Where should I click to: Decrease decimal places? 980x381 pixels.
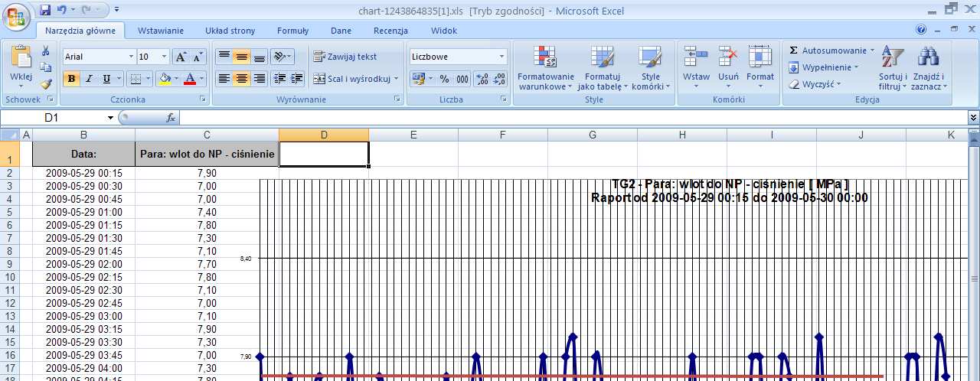click(499, 79)
